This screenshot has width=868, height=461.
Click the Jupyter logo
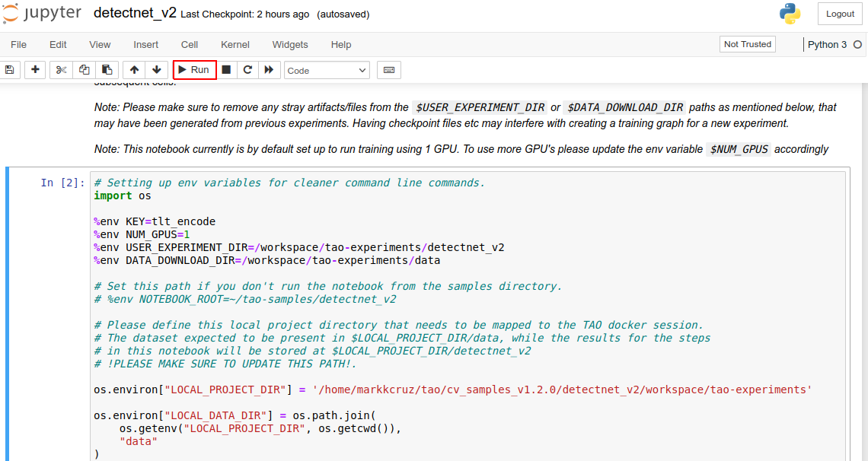[42, 13]
